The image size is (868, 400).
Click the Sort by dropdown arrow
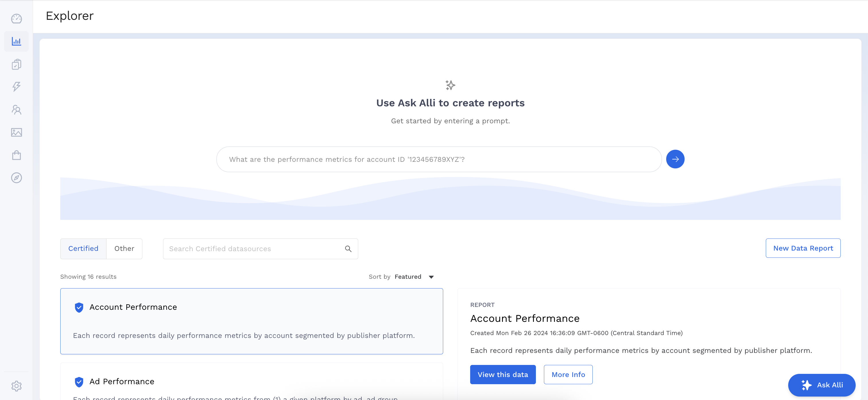(x=431, y=277)
